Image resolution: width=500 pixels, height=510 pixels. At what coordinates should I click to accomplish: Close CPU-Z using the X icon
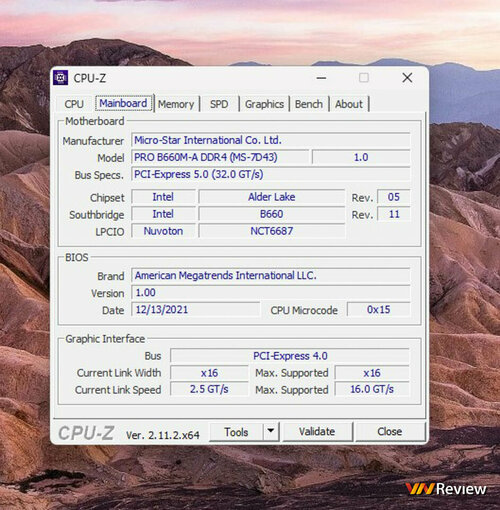(407, 78)
